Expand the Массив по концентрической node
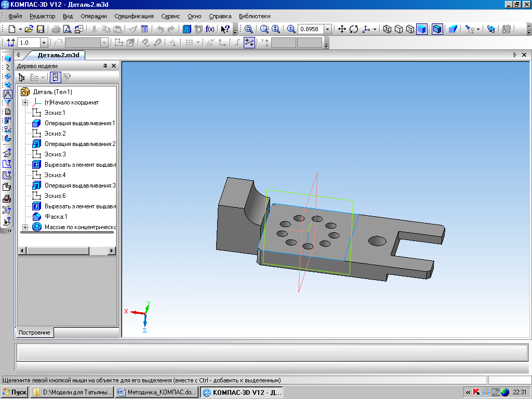 [x=25, y=227]
